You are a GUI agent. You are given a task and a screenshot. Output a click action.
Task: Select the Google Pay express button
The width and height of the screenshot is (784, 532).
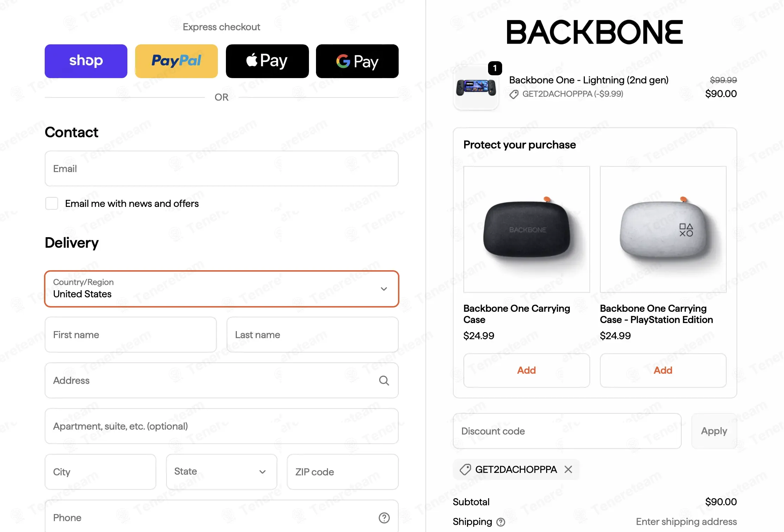click(357, 61)
